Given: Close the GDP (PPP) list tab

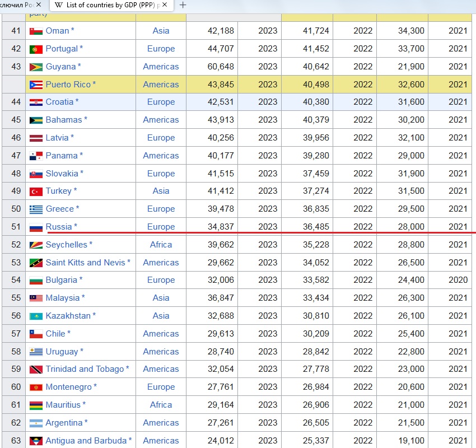Looking at the screenshot, I should coord(165,5).
